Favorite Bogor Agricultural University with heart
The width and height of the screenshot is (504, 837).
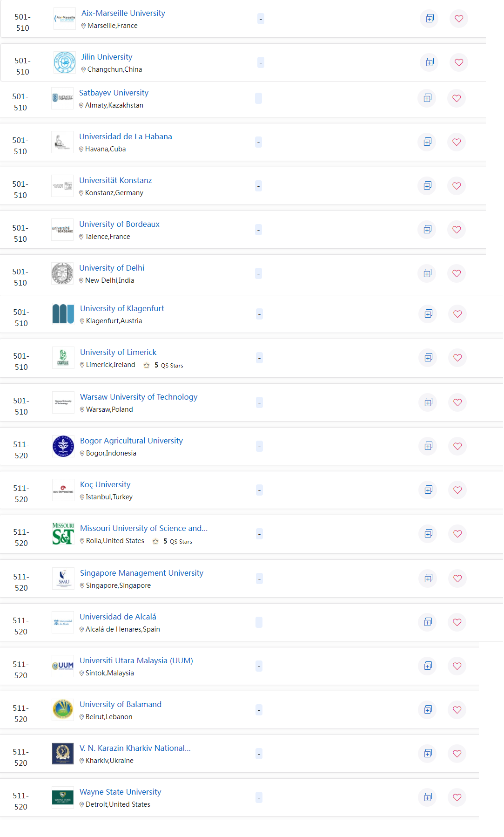457,446
